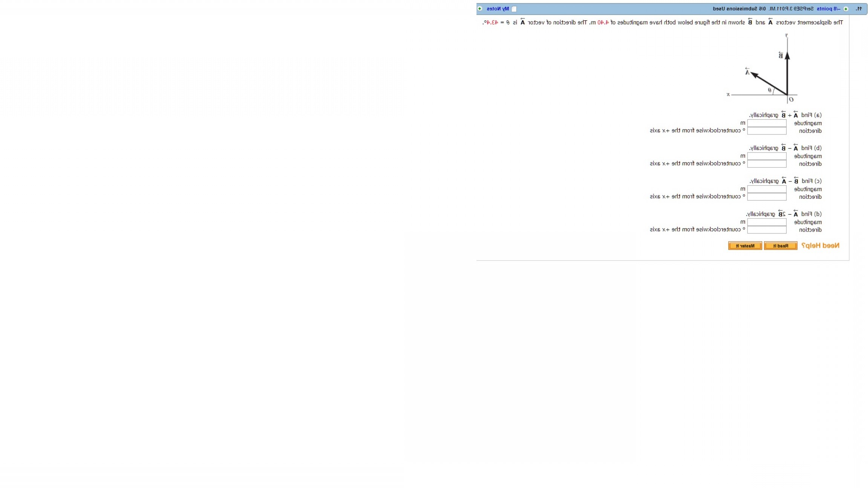Click the direction field for A + B
868x488 pixels.
[x=767, y=131]
